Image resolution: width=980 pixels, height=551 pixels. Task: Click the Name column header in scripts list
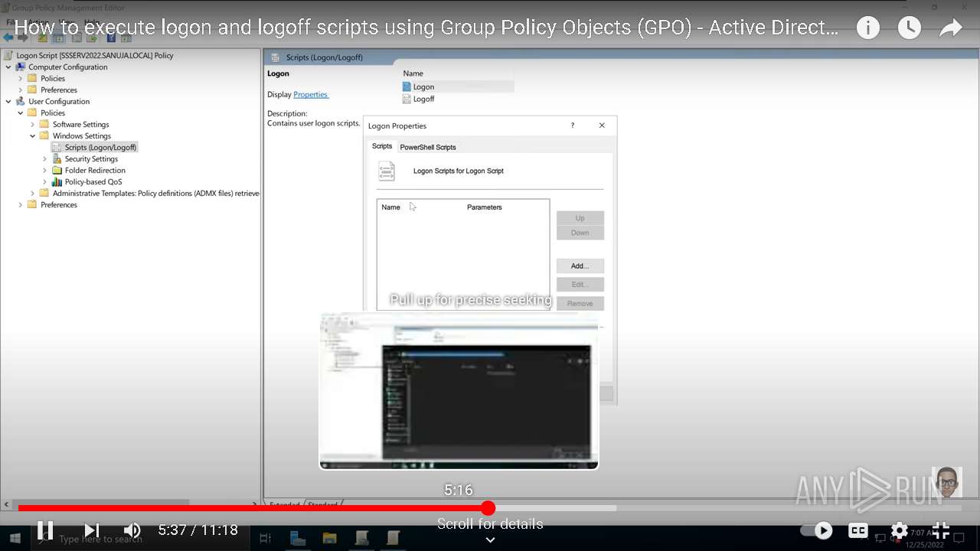[x=391, y=207]
